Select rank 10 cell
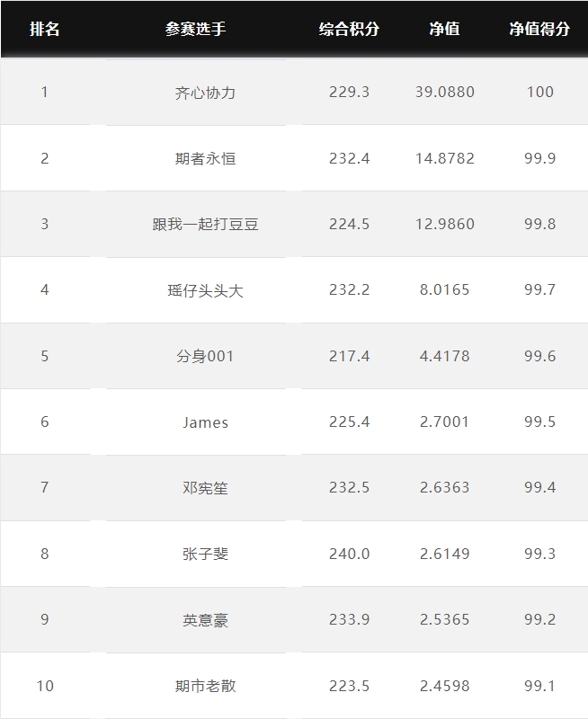The width and height of the screenshot is (588, 719). pos(45,686)
